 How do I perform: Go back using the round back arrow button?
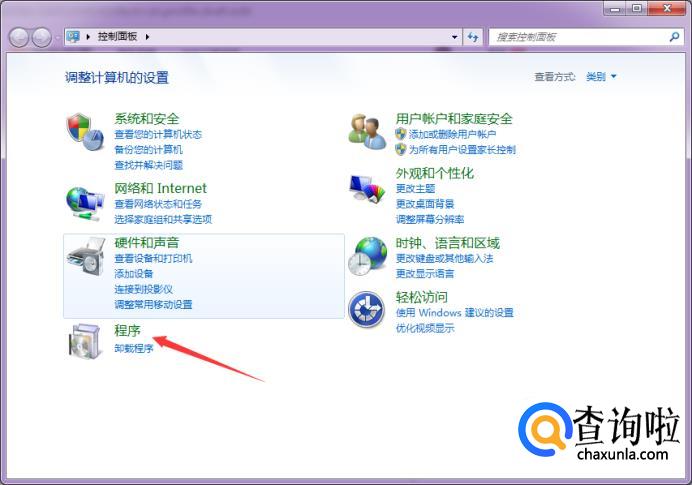point(19,38)
